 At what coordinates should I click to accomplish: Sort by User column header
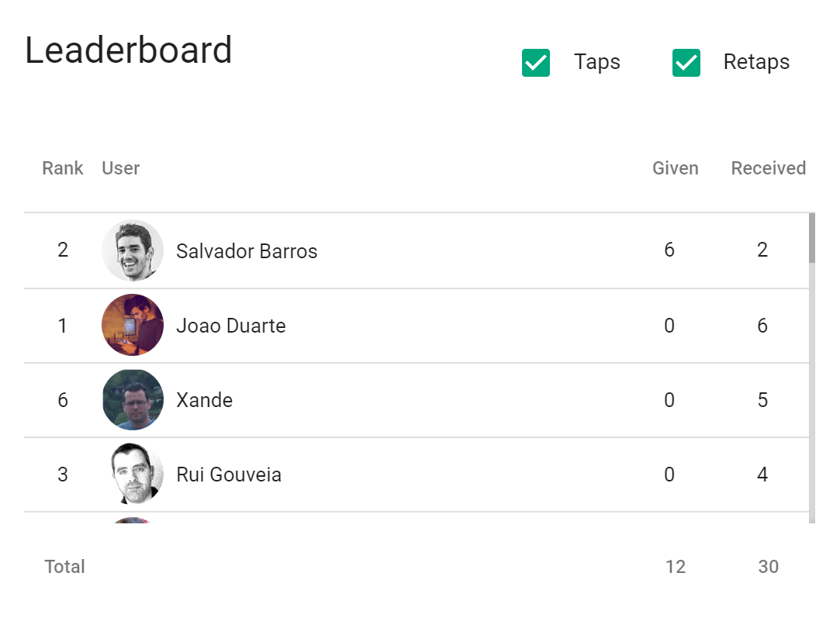click(x=120, y=168)
